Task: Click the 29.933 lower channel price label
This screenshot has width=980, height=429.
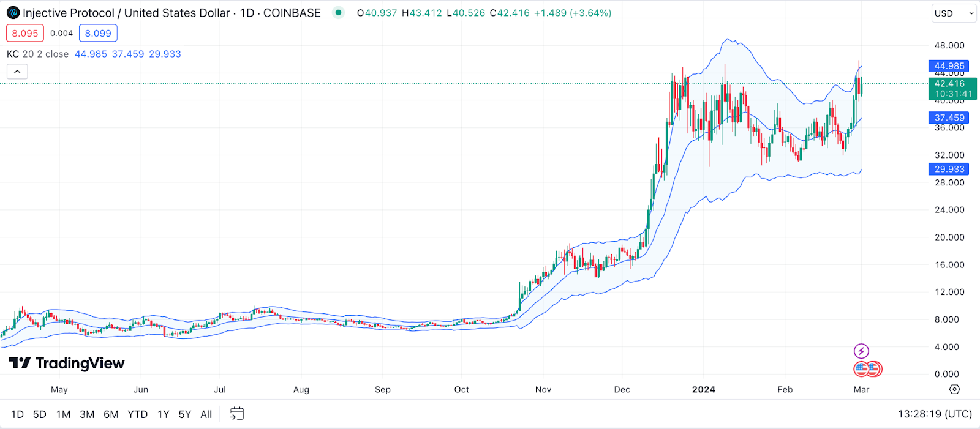Action: 949,169
